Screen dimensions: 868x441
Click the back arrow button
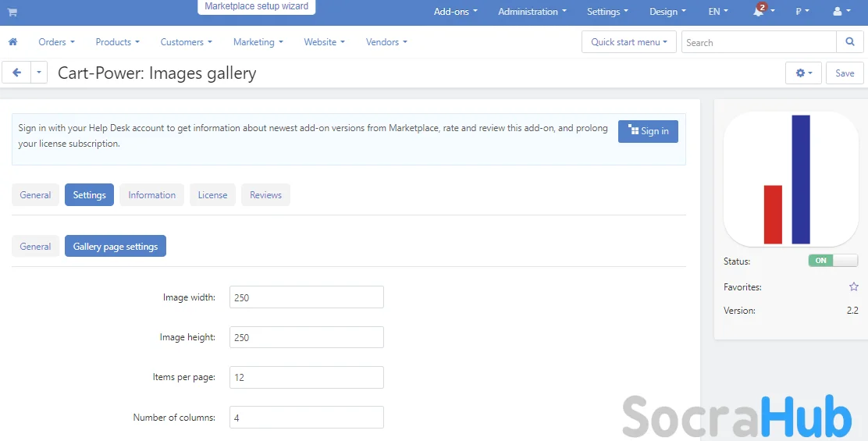pyautogui.click(x=16, y=73)
